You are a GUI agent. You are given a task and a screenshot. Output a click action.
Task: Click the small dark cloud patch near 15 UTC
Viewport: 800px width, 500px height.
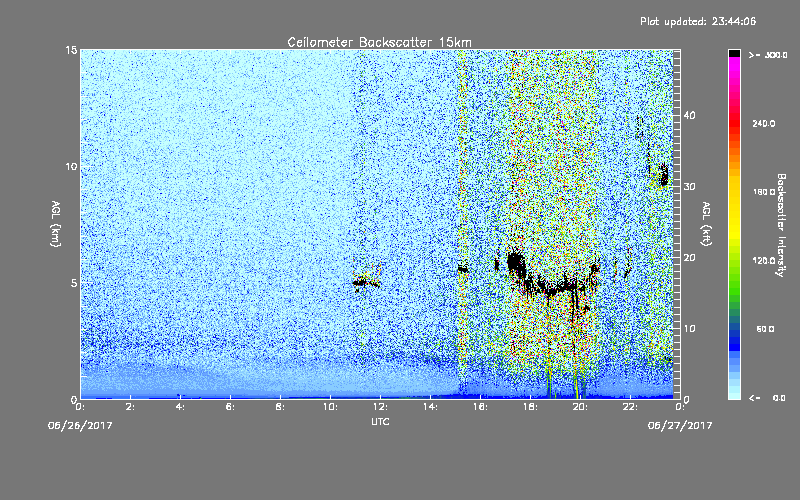click(463, 268)
